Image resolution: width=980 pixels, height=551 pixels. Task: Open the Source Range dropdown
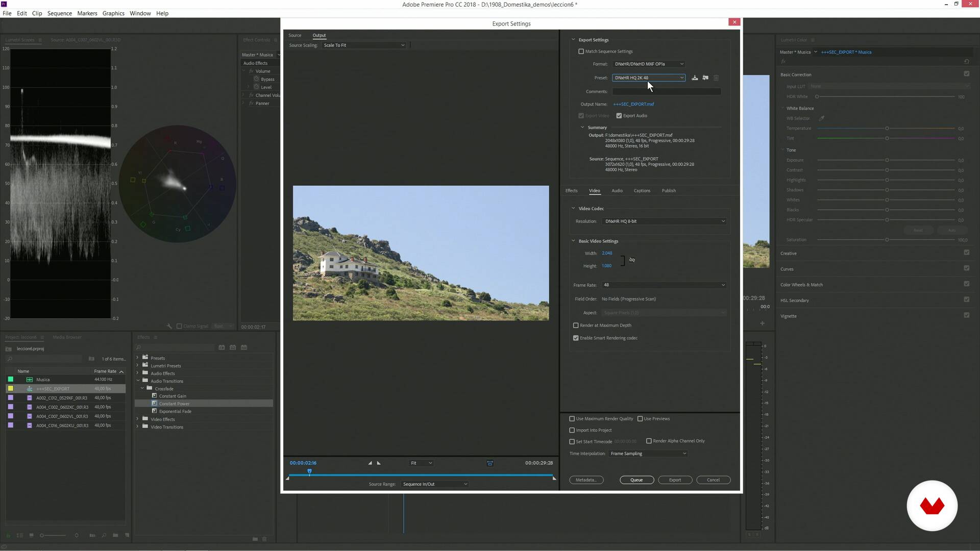[x=434, y=484]
